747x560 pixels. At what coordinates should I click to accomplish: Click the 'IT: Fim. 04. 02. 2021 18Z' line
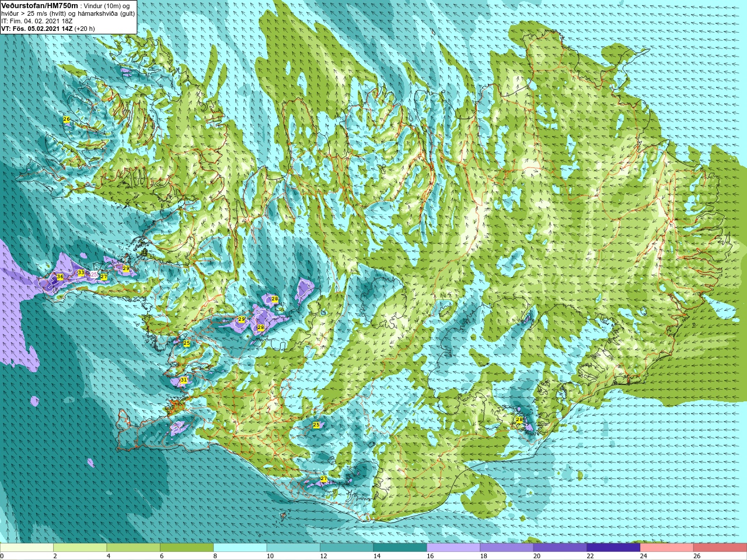click(x=37, y=21)
